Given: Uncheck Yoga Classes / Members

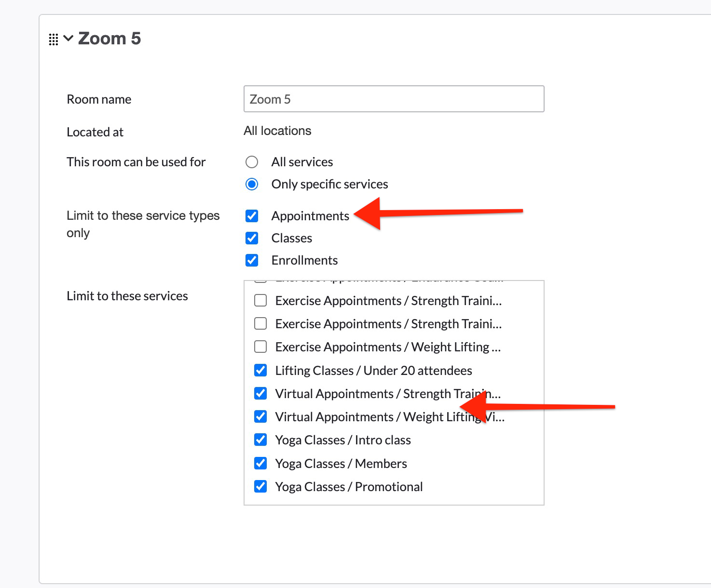Looking at the screenshot, I should coord(260,463).
